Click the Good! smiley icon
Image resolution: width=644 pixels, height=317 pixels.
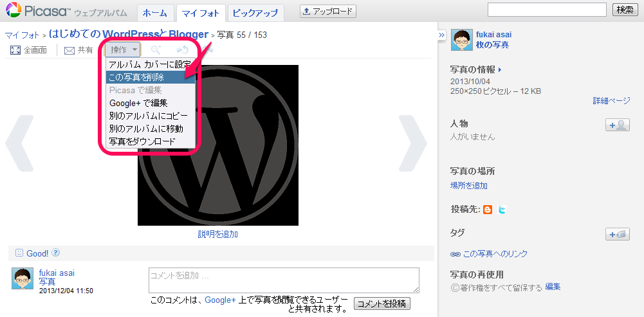(x=19, y=253)
